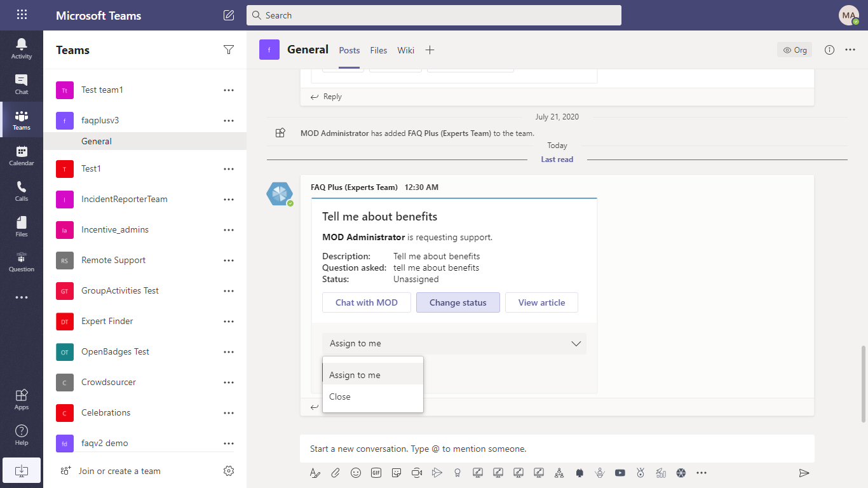The image size is (868, 488).
Task: Open the Question app in left rail
Action: pyautogui.click(x=22, y=262)
